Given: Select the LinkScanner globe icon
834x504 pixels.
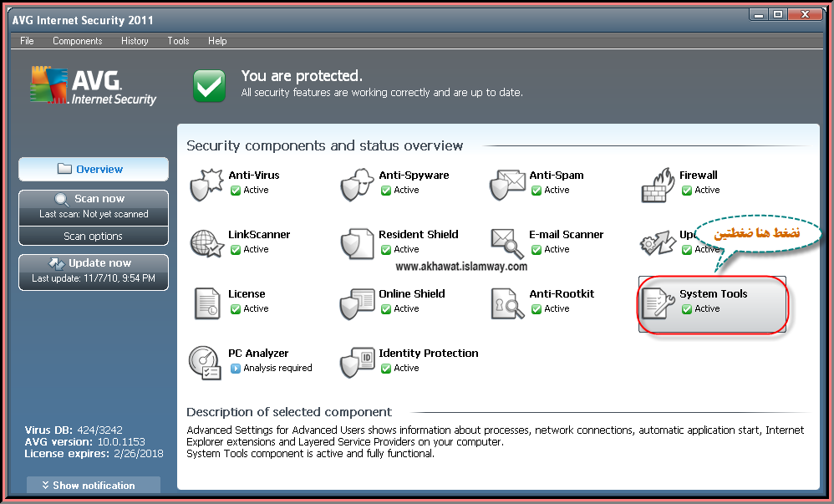Looking at the screenshot, I should [206, 244].
